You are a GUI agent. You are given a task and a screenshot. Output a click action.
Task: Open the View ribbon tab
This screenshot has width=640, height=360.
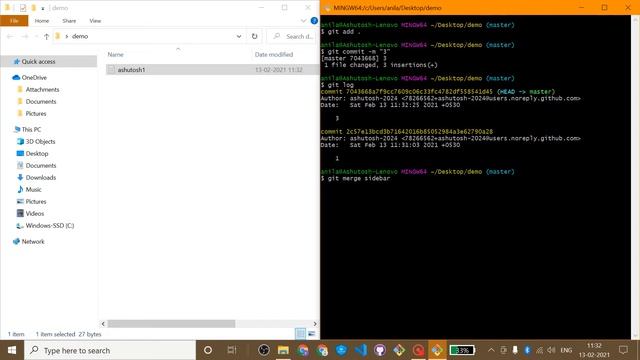[95, 20]
